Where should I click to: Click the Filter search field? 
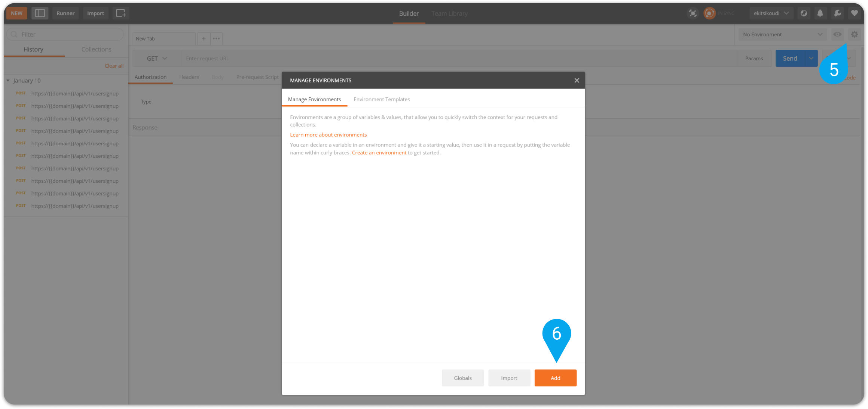[65, 34]
